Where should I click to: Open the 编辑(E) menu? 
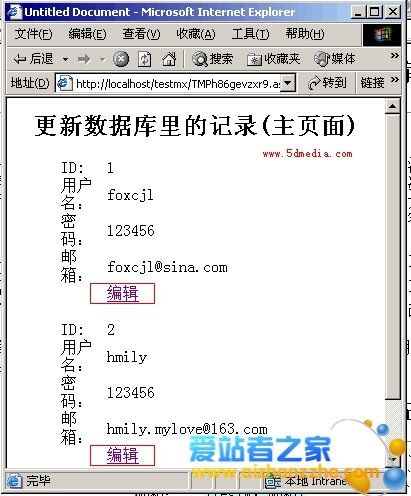87,34
